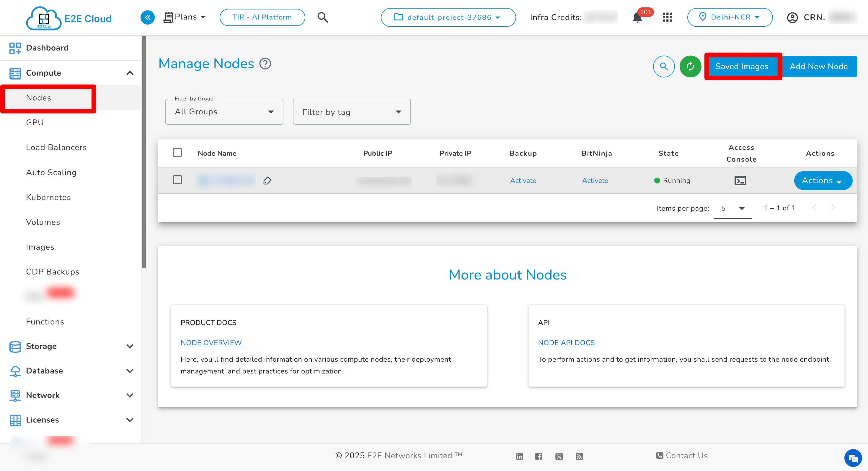Open the apps grid icon
Screen dimensions: 868x471
(667, 17)
